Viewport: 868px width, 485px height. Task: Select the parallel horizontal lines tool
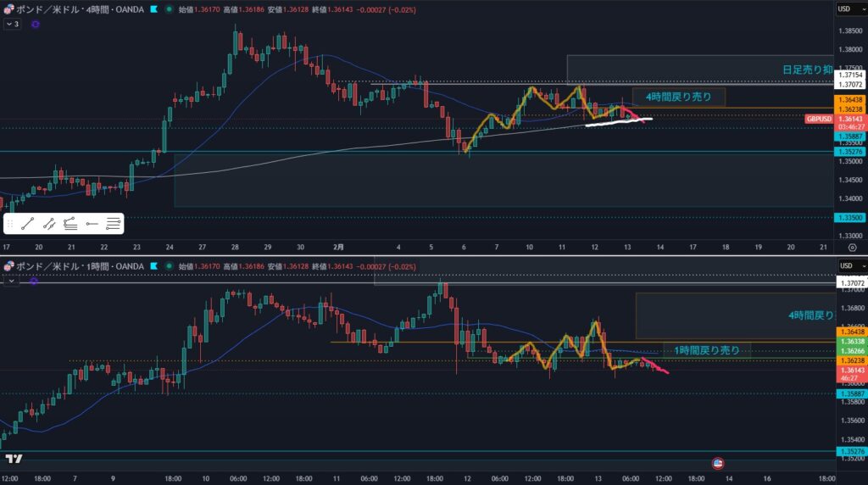pos(113,224)
